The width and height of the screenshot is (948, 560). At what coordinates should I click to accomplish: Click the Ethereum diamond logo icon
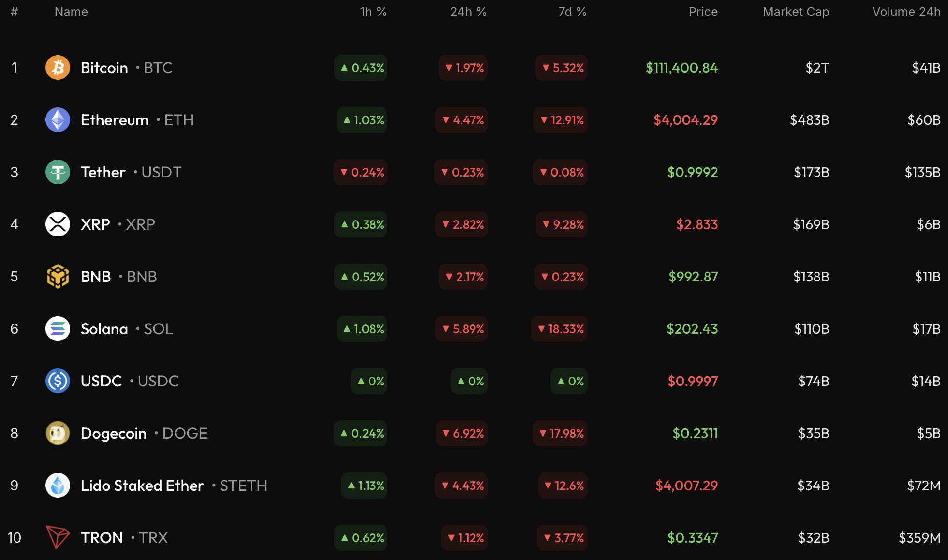coord(58,120)
